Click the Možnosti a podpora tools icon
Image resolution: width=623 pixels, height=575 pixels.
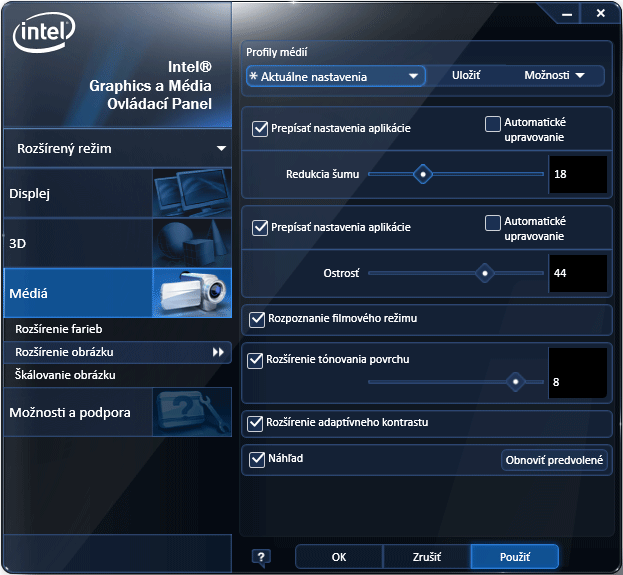tap(191, 412)
